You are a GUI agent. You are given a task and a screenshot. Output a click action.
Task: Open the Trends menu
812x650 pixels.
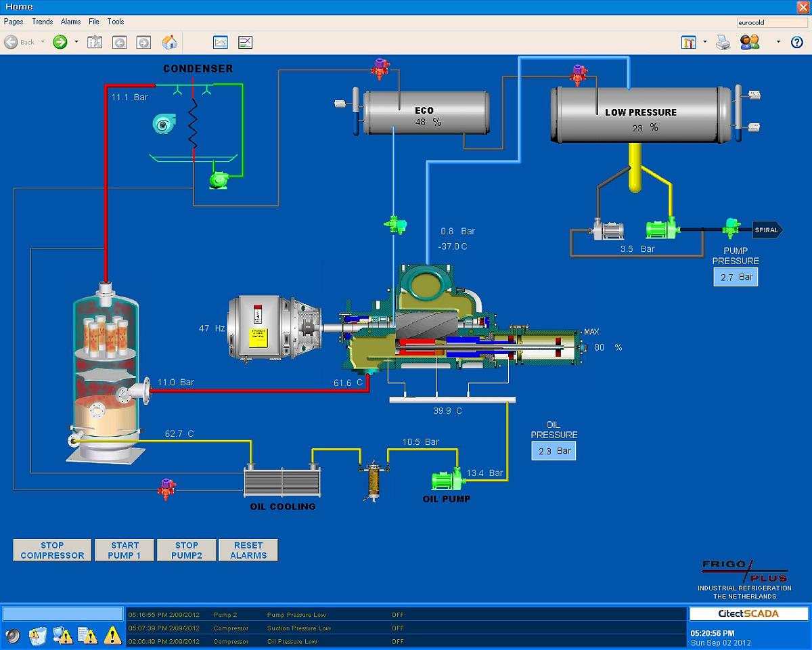(42, 22)
